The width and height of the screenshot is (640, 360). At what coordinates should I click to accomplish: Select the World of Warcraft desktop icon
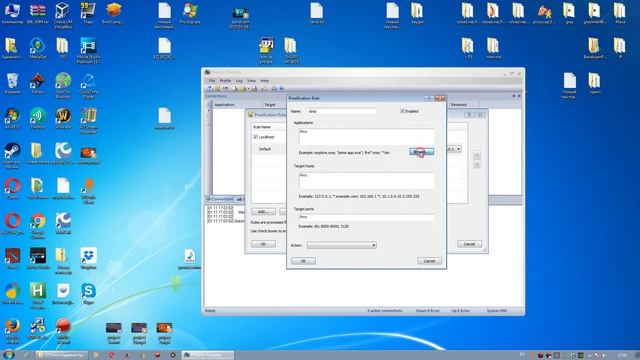(x=63, y=118)
